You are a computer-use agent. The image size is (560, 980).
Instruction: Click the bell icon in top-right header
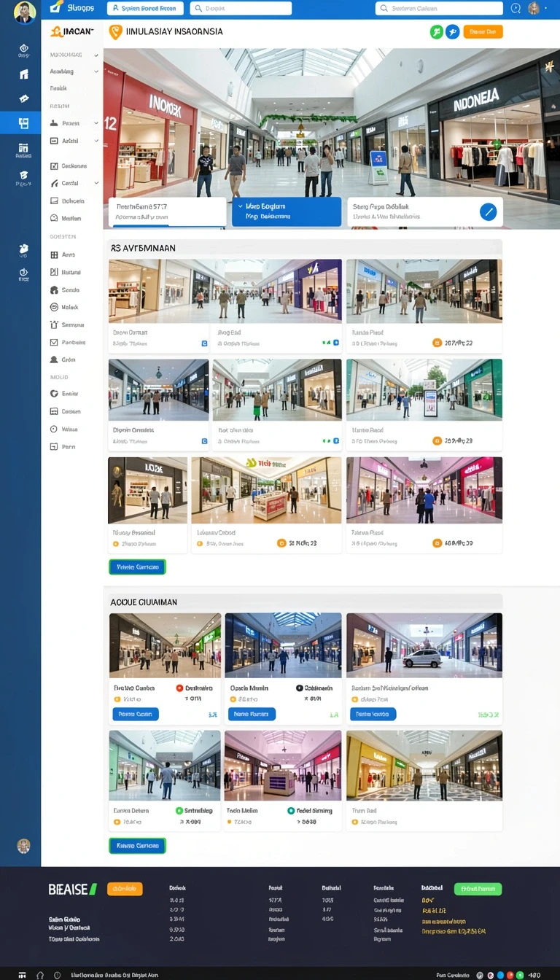point(516,9)
